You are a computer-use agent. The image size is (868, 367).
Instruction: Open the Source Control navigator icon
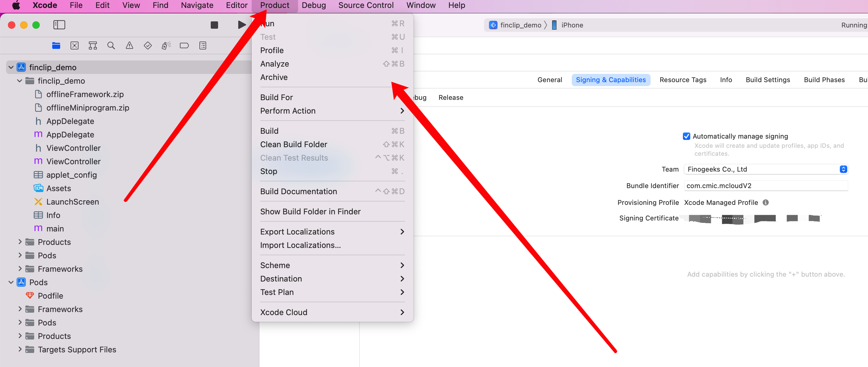click(75, 45)
